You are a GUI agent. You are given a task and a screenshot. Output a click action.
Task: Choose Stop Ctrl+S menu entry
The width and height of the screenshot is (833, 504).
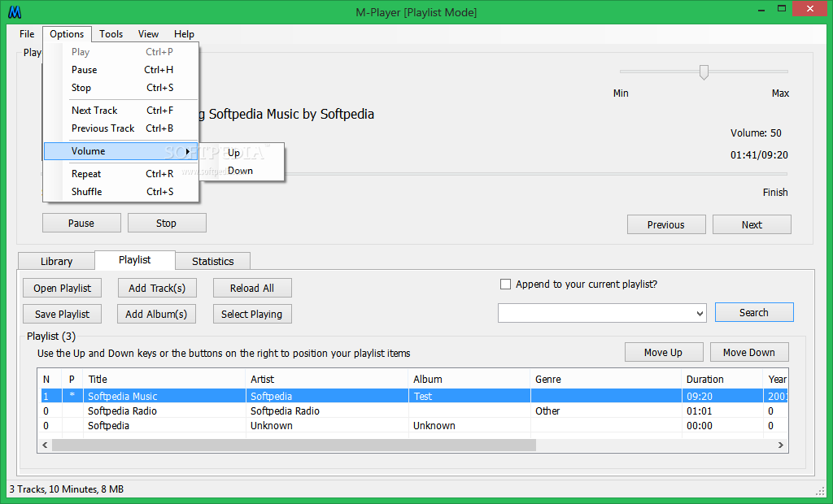[x=121, y=88]
